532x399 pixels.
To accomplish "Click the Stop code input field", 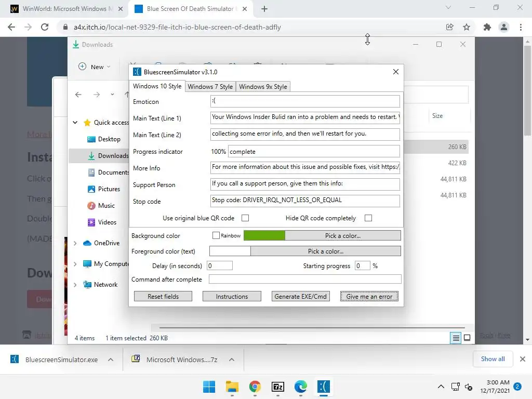I will pyautogui.click(x=305, y=201).
